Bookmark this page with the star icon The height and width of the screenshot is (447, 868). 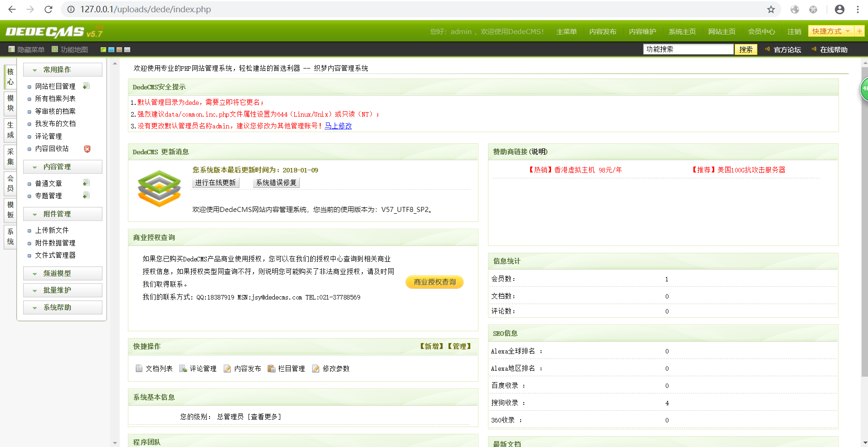click(x=771, y=9)
